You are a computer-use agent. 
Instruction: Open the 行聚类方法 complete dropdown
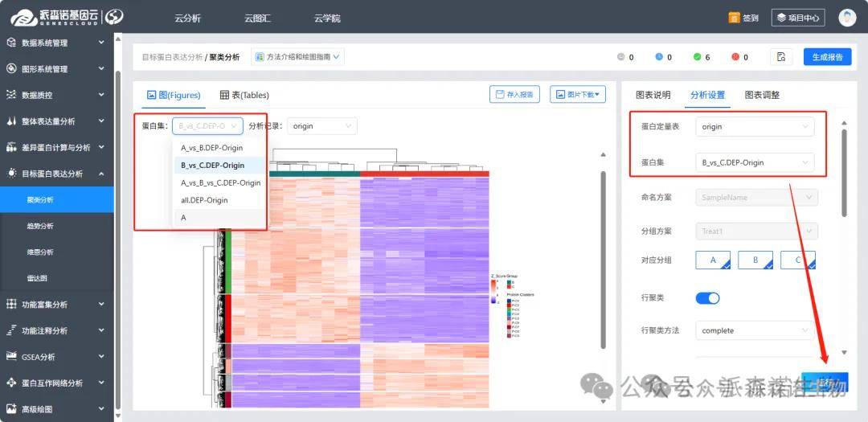pos(755,330)
